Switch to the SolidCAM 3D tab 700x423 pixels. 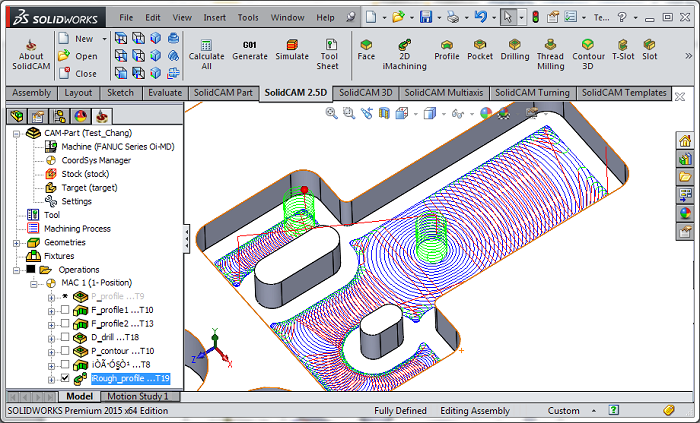click(365, 93)
